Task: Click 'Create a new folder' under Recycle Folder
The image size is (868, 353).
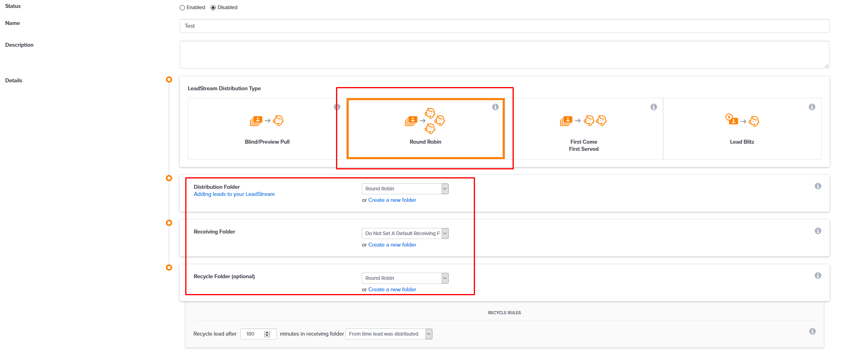Action: [x=392, y=290]
